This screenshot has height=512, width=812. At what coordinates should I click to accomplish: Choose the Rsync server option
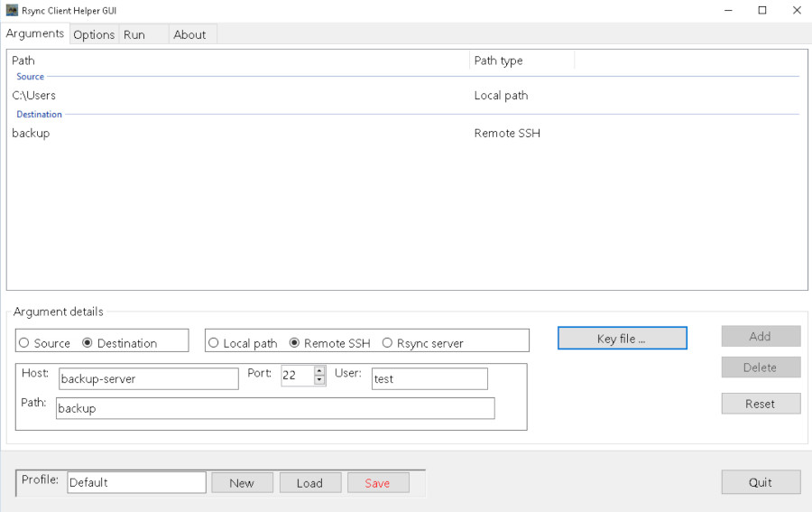[388, 343]
